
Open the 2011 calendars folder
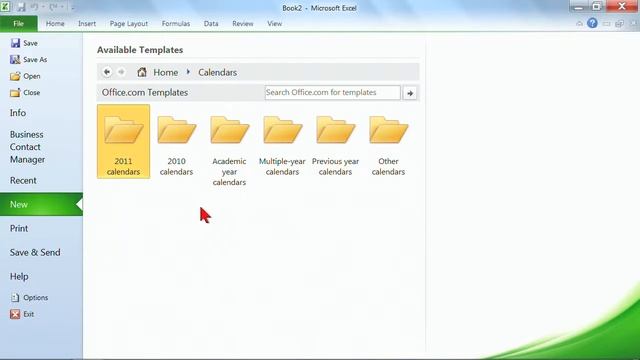[123, 141]
